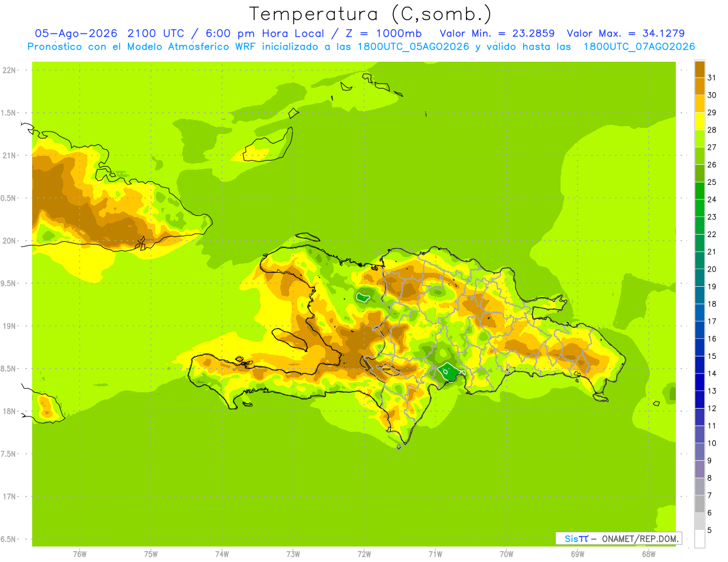Pick the legend swatch between 25 and 26

pos(699,173)
